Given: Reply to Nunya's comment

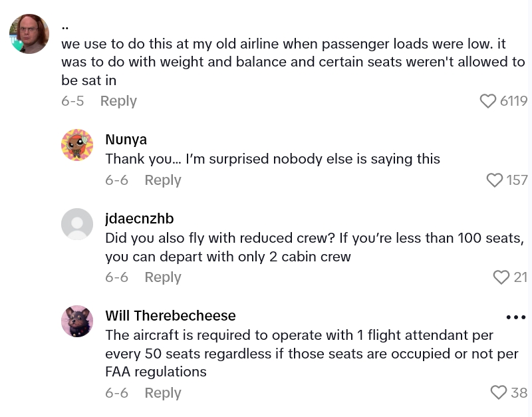Looking at the screenshot, I should coord(163,180).
